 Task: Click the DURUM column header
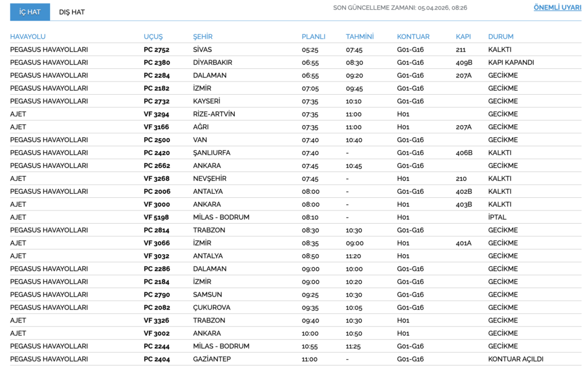[501, 37]
